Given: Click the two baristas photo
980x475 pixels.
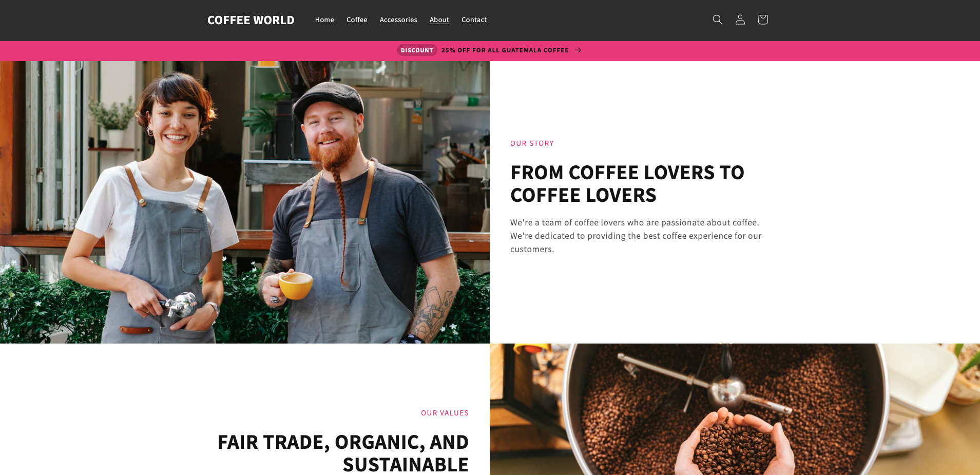Looking at the screenshot, I should point(245,202).
